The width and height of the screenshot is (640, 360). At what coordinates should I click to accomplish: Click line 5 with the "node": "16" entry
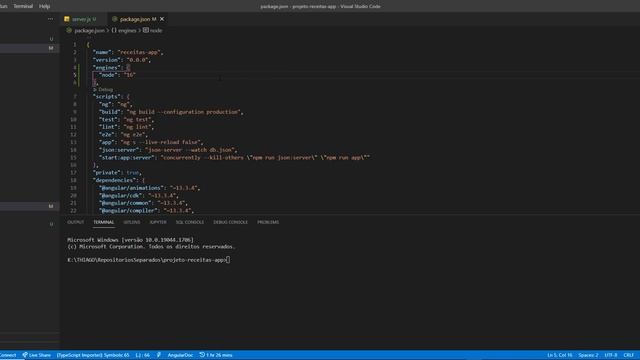[x=118, y=75]
